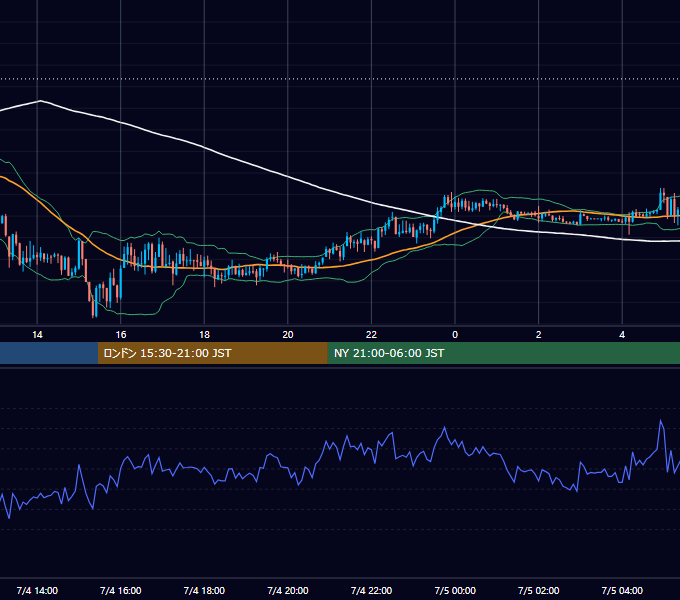Click the 7/4 16:00 label on lower axis
This screenshot has height=600, width=680.
point(121,590)
